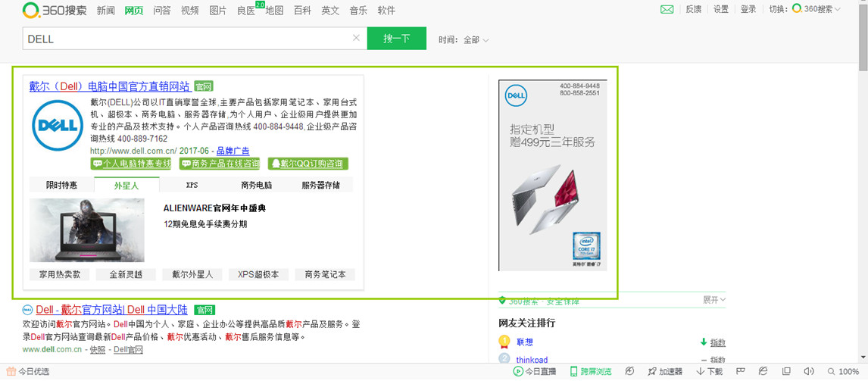Viewport: 868px width, 381px height.
Task: Click the flag icon in the status bar
Action: point(740,371)
